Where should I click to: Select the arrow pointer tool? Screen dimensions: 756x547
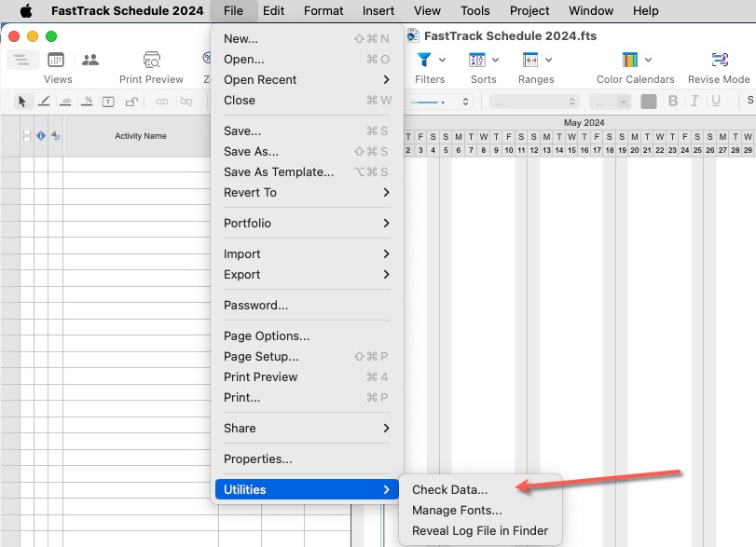pyautogui.click(x=22, y=102)
